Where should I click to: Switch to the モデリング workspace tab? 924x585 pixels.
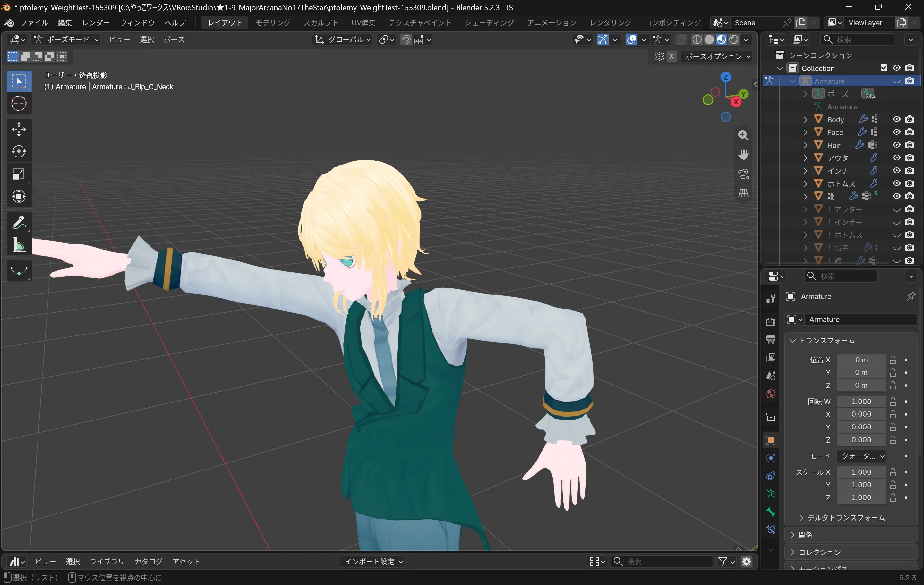coord(273,23)
